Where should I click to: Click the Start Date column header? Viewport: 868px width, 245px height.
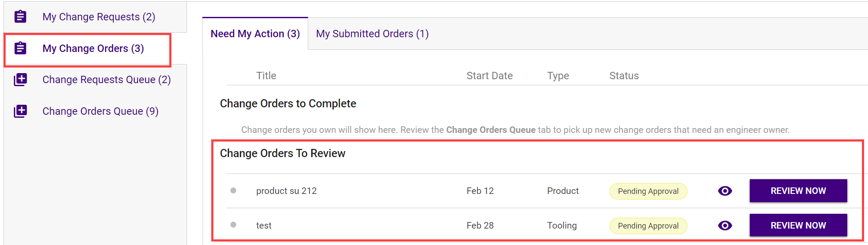pos(490,76)
